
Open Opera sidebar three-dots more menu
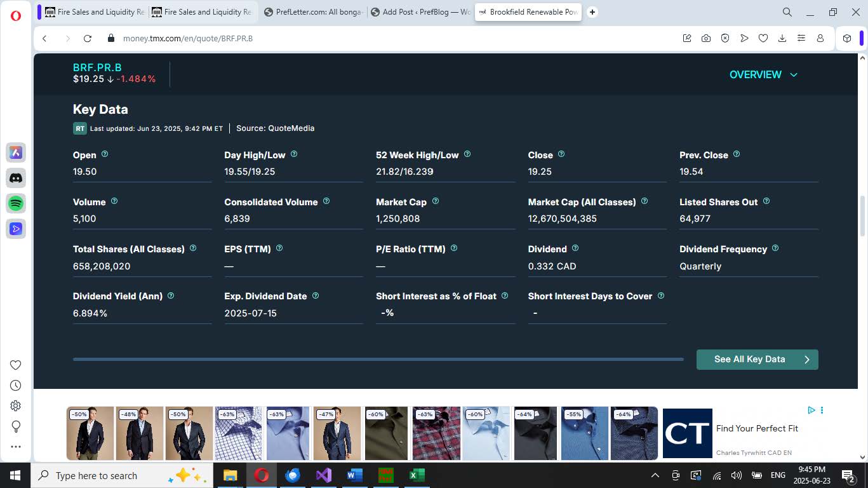[16, 447]
